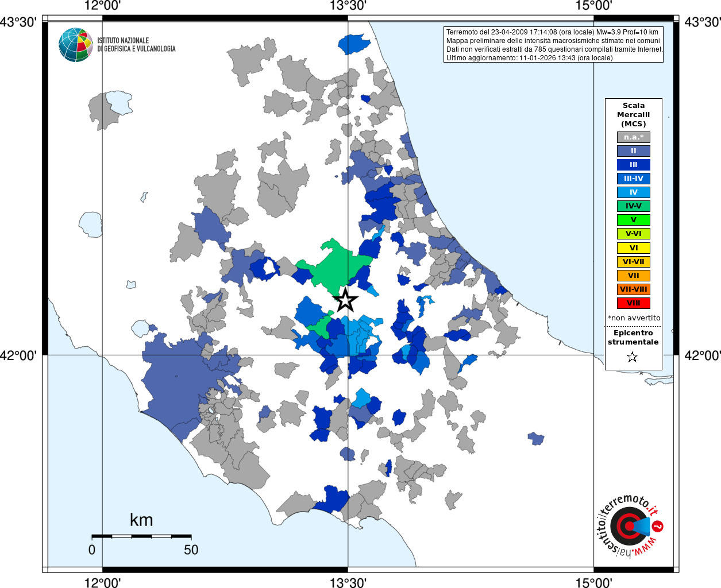Select the II intensity legend swatch

pos(633,151)
